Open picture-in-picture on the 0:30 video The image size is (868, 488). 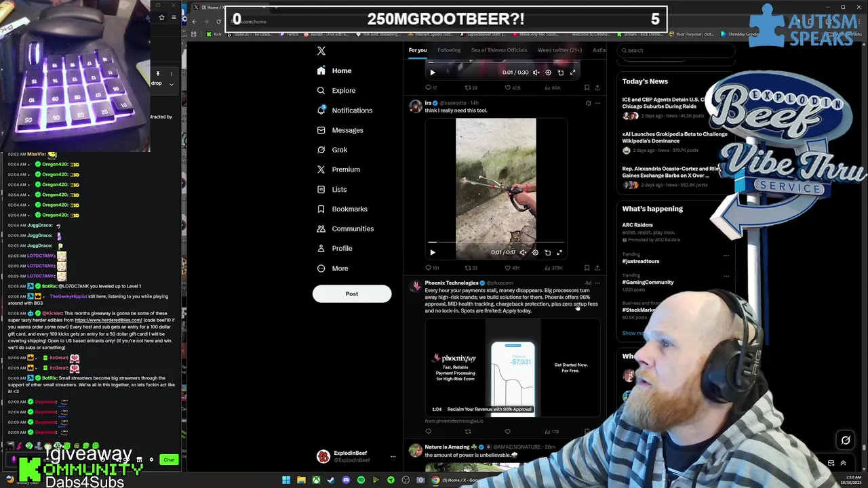560,73
